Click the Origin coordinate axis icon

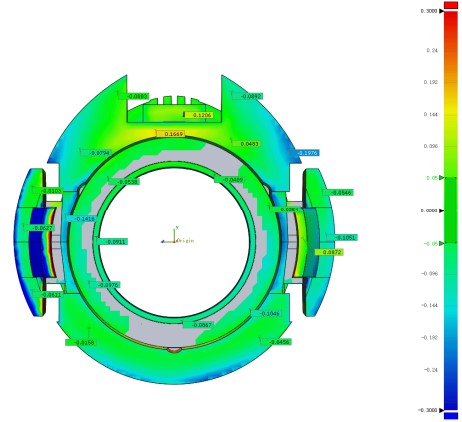click(173, 236)
